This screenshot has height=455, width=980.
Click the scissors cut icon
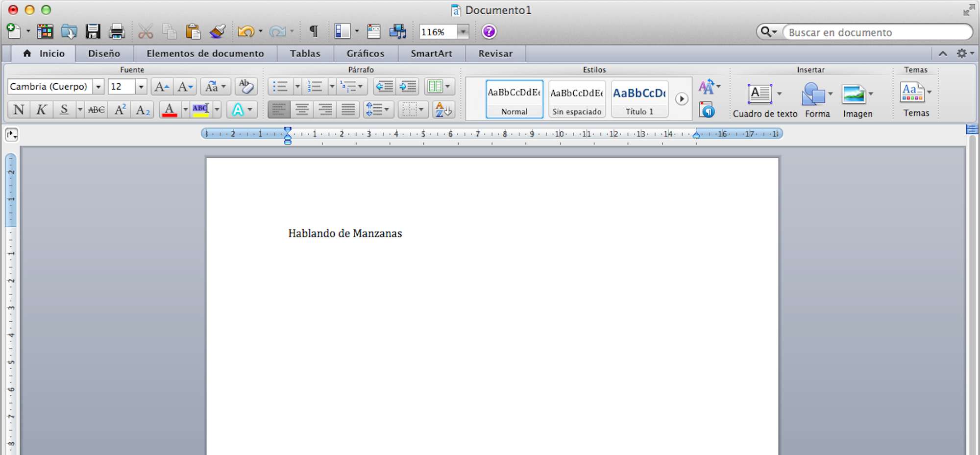[146, 31]
